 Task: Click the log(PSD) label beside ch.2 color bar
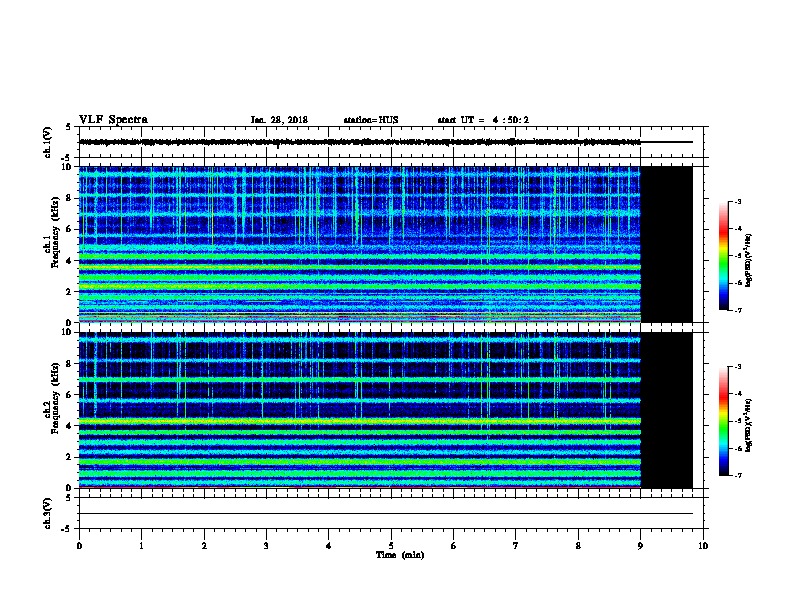[749, 426]
